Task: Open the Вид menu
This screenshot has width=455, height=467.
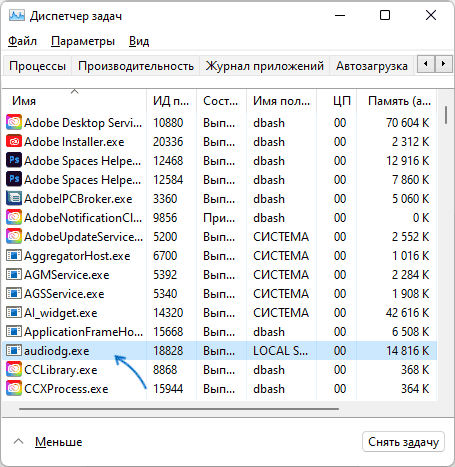Action: click(139, 41)
